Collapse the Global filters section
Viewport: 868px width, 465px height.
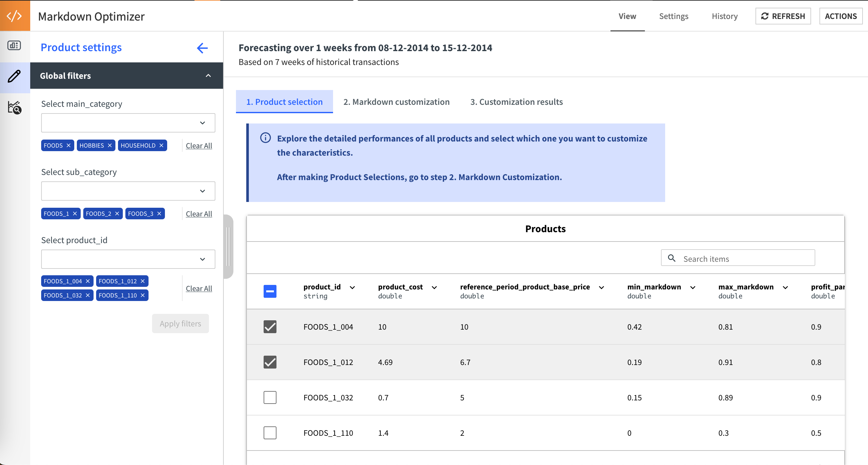[x=208, y=76]
